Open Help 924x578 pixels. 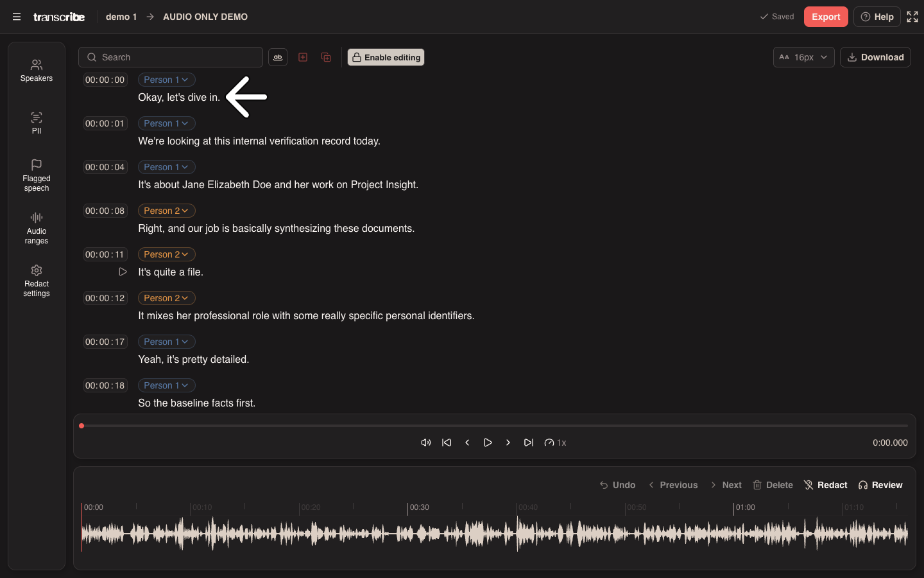(x=877, y=17)
